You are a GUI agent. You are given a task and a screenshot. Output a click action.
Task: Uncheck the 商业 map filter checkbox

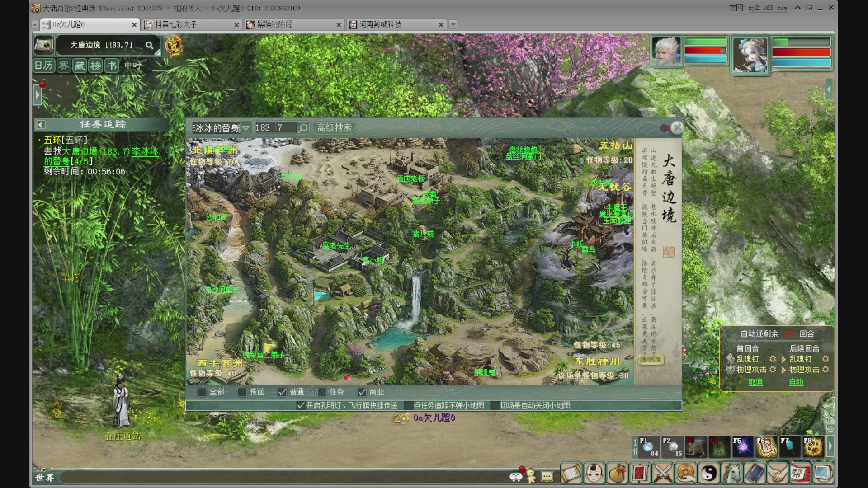(x=362, y=392)
